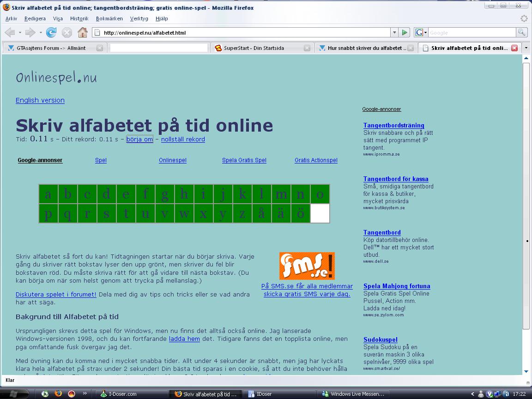The height and width of the screenshot is (399, 532).
Task: Click the green Go arrow beside address bar
Action: pos(405,33)
